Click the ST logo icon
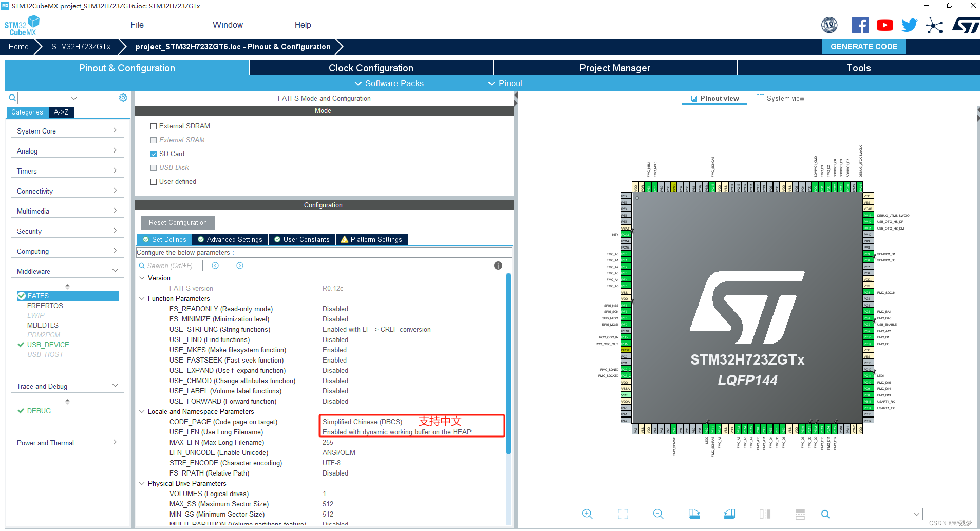This screenshot has height=531, width=980. point(966,25)
